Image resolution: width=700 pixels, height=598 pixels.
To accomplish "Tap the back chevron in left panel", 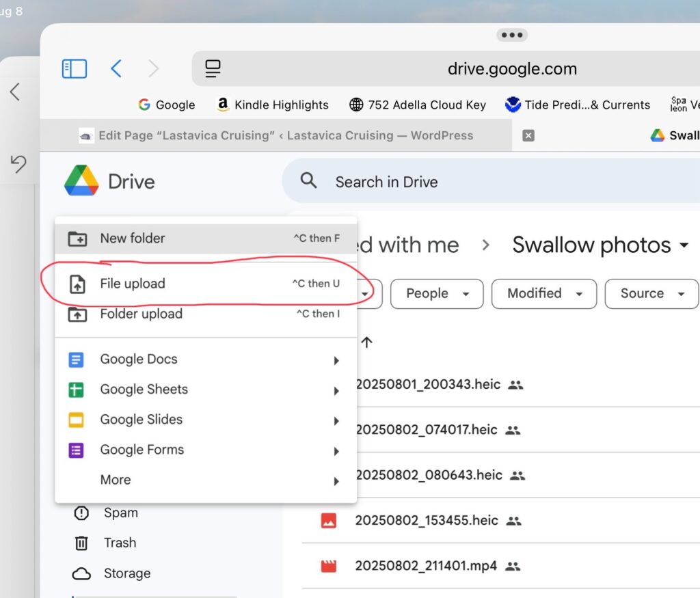I will coord(15,92).
